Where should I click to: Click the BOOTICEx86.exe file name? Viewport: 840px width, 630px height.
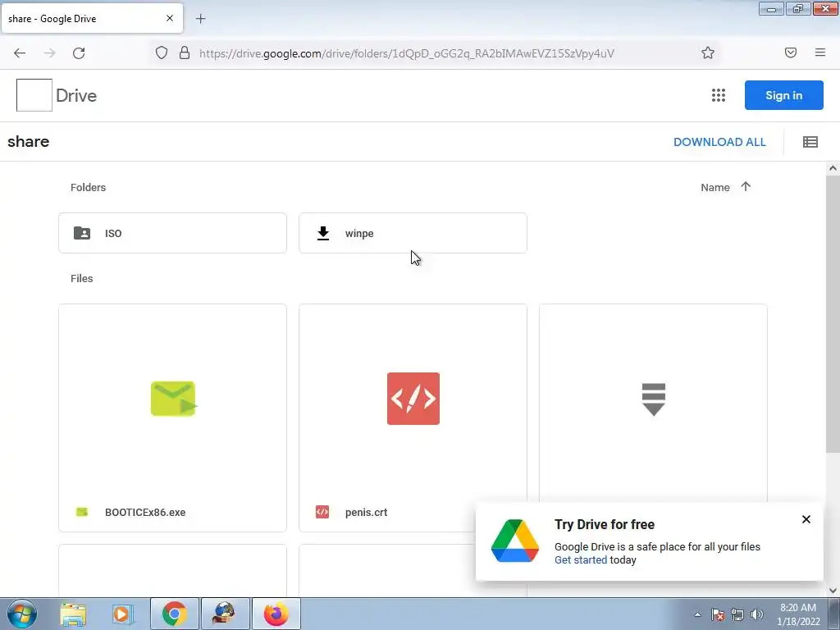coord(145,512)
